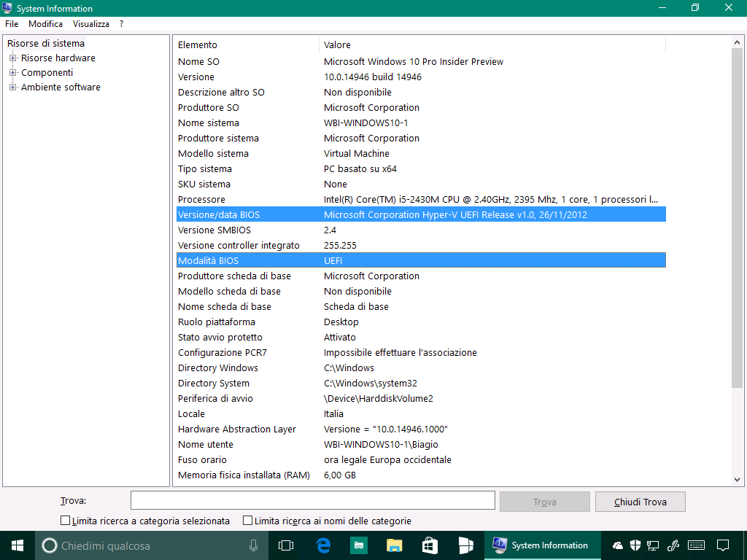Select the Versione 10.0.14946 row
Image resolution: width=747 pixels, height=560 pixels.
pyautogui.click(x=421, y=77)
